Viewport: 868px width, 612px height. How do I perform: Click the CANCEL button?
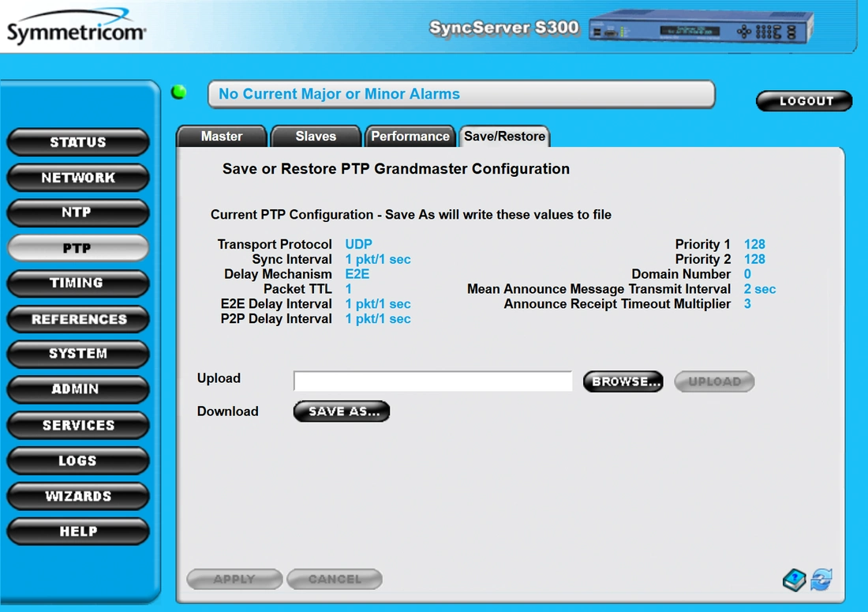[x=335, y=580]
